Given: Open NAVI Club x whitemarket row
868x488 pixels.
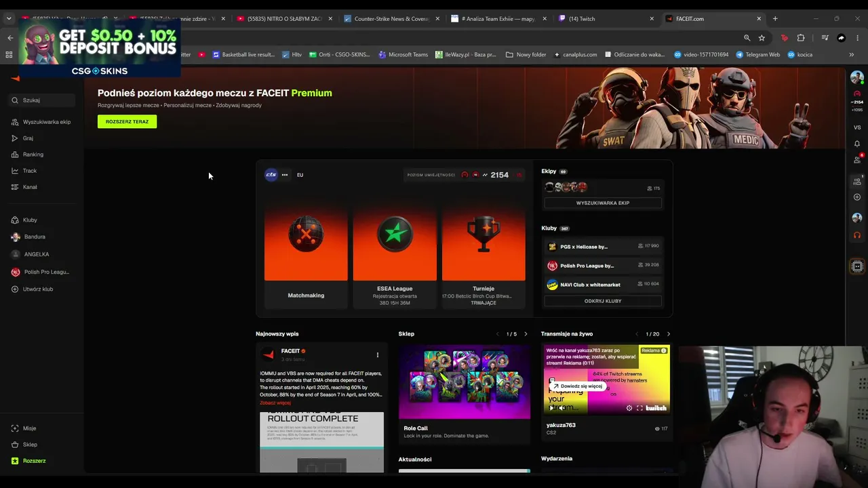Looking at the screenshot, I should (x=603, y=285).
